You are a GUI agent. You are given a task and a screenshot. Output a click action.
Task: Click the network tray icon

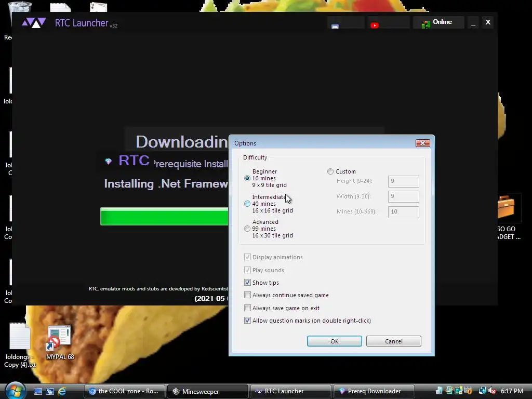click(x=482, y=391)
